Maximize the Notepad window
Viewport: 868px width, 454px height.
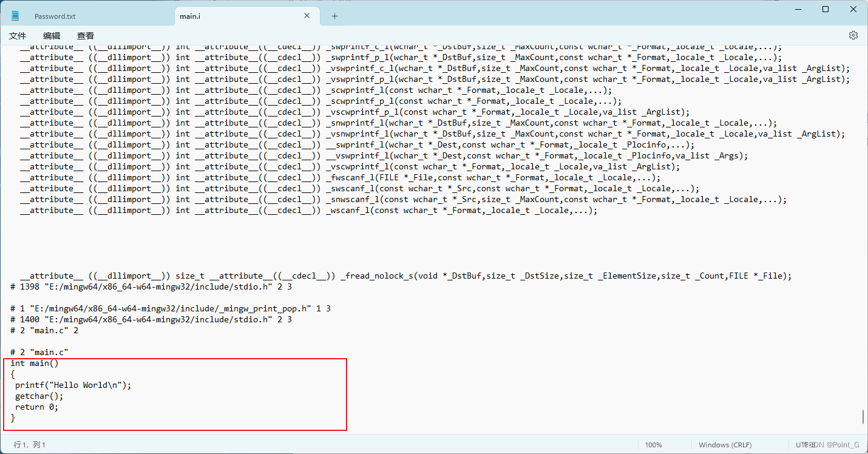(x=826, y=9)
